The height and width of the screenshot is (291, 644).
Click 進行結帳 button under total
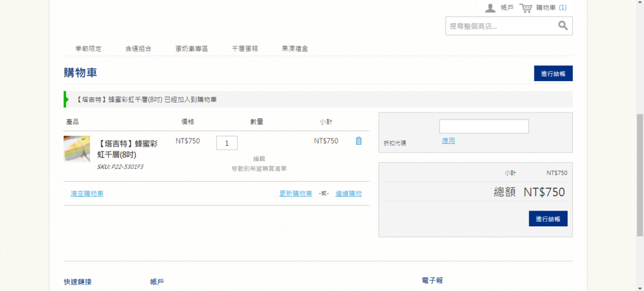coord(548,219)
